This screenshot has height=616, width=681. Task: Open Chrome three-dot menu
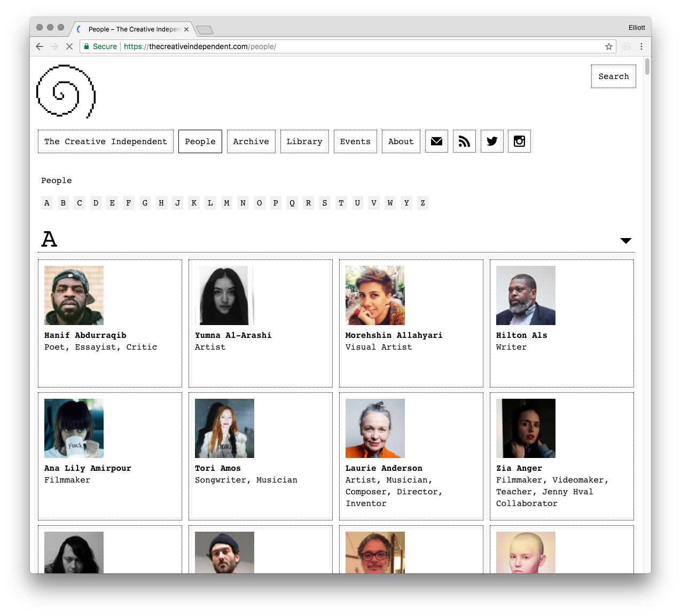(x=641, y=46)
